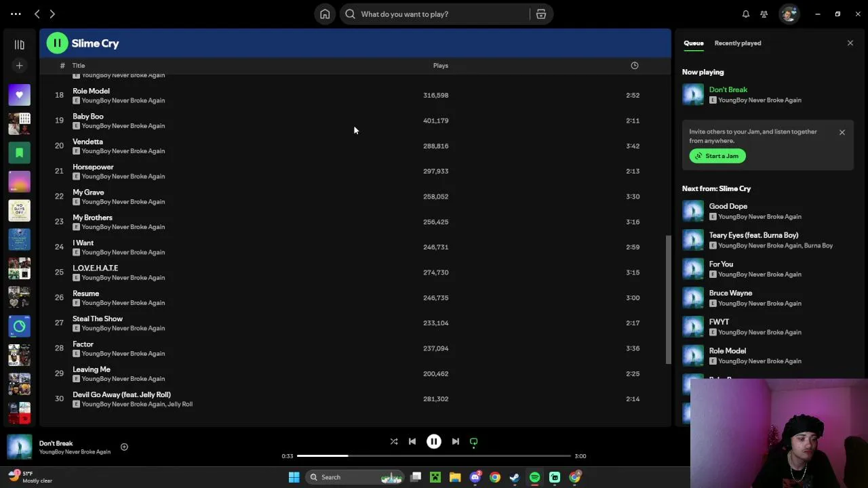Sort tracks by Plays column header

click(441, 66)
